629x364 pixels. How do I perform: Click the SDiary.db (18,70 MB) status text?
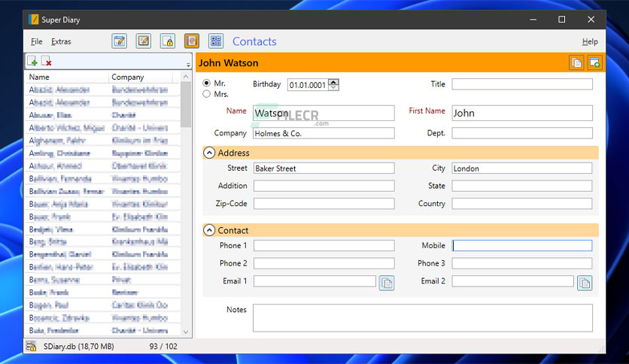click(x=78, y=347)
